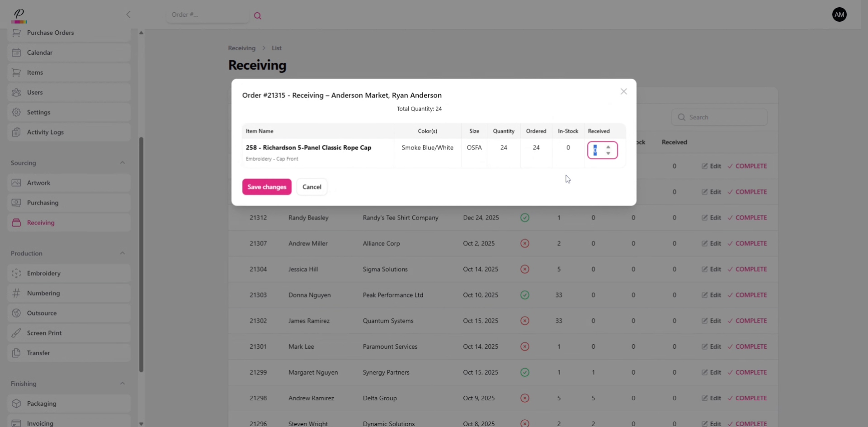Collapse the Sourcing section

click(x=122, y=163)
